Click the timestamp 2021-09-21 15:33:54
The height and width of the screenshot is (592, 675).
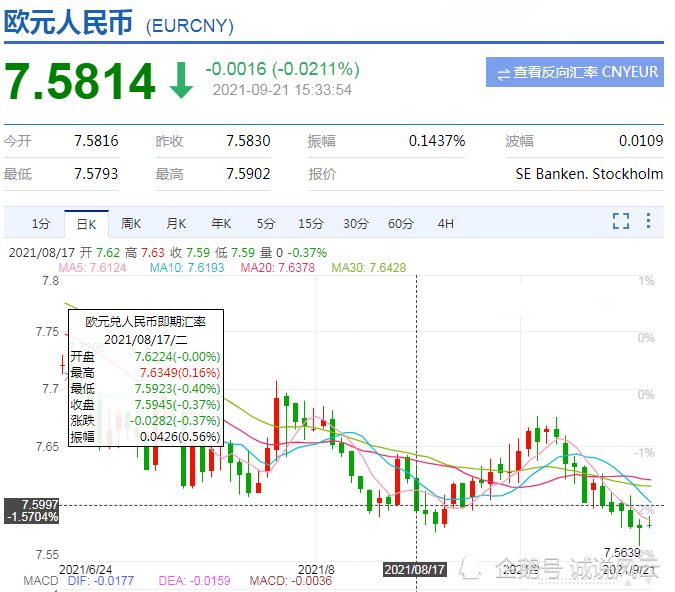click(282, 90)
